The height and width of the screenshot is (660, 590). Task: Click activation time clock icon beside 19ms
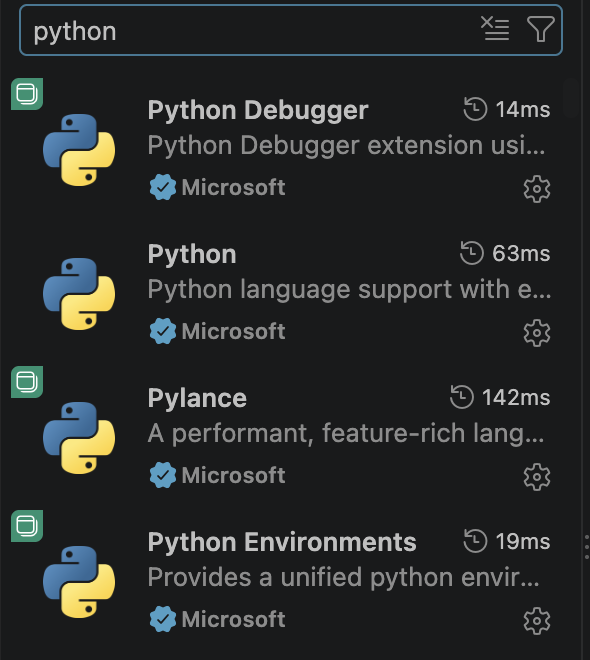[475, 541]
